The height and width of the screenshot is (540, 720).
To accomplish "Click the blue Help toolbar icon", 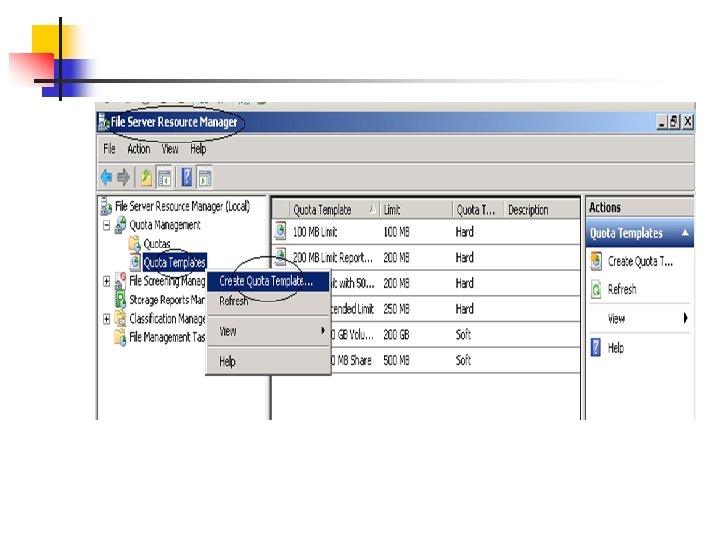I will click(x=186, y=177).
